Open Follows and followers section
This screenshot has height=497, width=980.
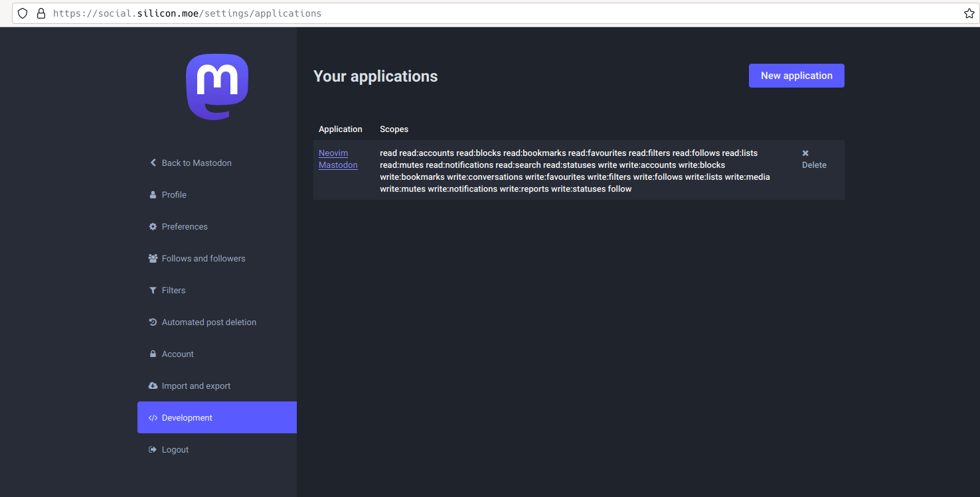(x=217, y=258)
